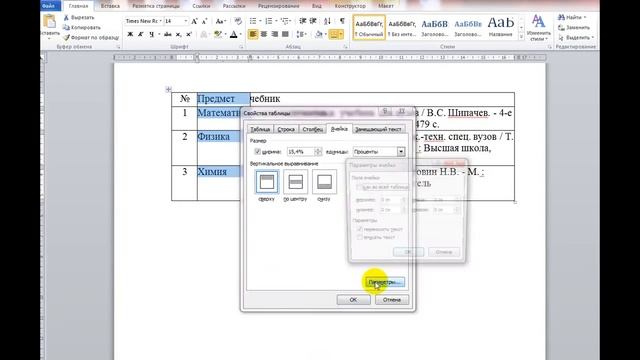Select top (сверху) vertical alignment

267,182
